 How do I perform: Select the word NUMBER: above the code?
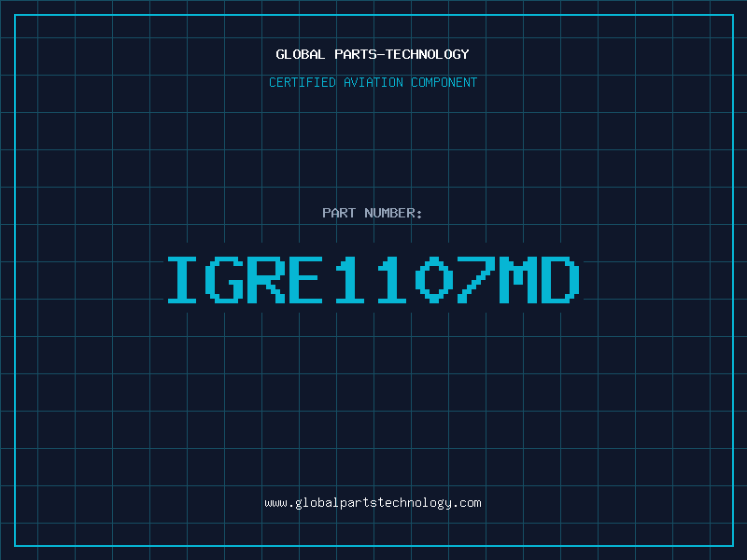[394, 213]
